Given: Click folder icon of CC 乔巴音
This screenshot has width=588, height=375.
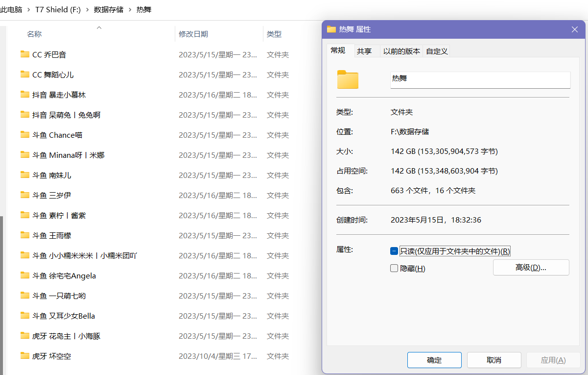Looking at the screenshot, I should [25, 54].
